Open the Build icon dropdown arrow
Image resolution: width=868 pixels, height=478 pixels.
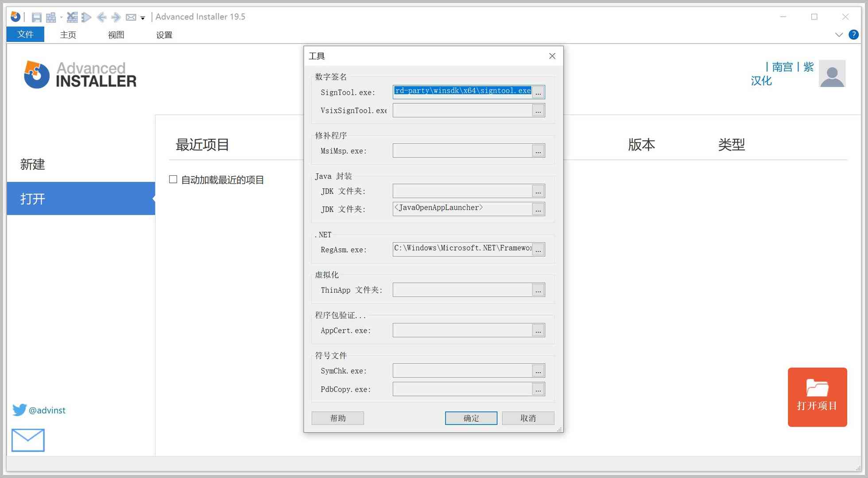[61, 17]
